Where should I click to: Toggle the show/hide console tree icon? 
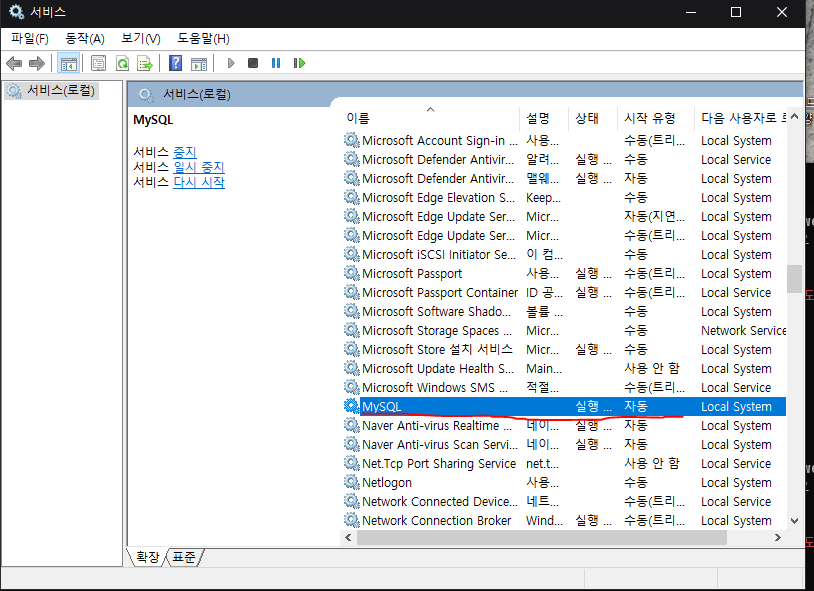[68, 63]
